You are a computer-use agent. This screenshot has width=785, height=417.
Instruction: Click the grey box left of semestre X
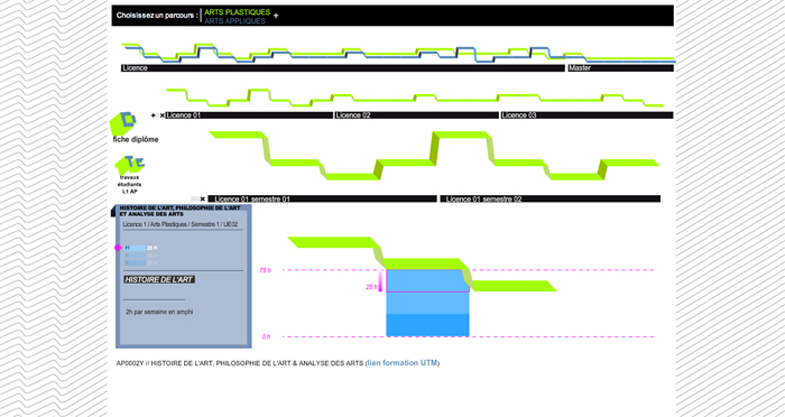pyautogui.click(x=195, y=199)
